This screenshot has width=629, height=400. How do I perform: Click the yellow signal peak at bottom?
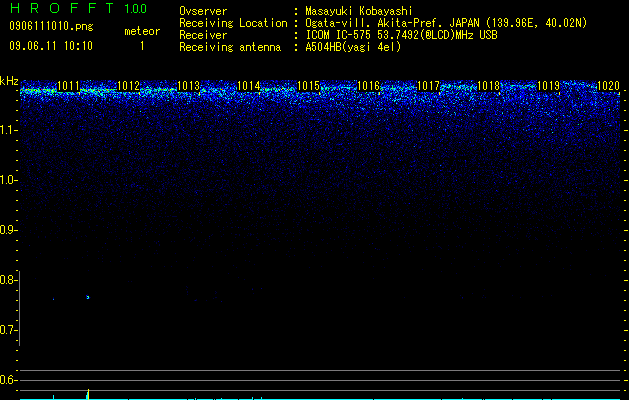pyautogui.click(x=88, y=394)
